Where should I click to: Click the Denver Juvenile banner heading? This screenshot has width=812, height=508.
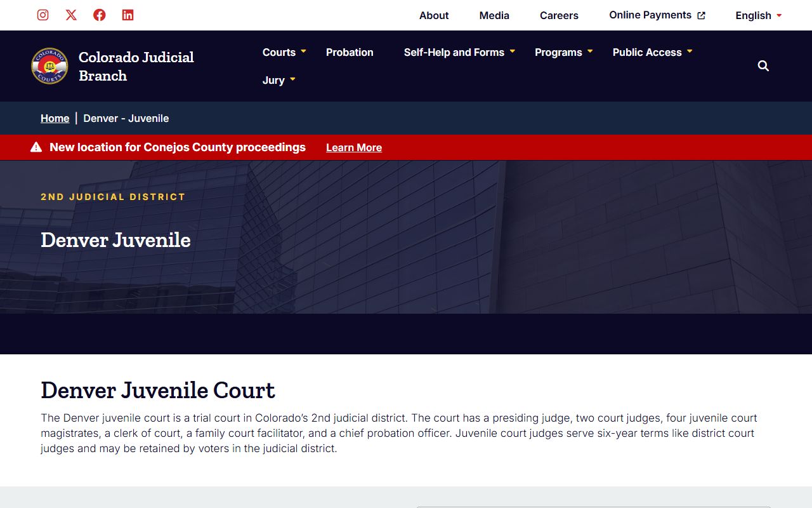tap(115, 239)
